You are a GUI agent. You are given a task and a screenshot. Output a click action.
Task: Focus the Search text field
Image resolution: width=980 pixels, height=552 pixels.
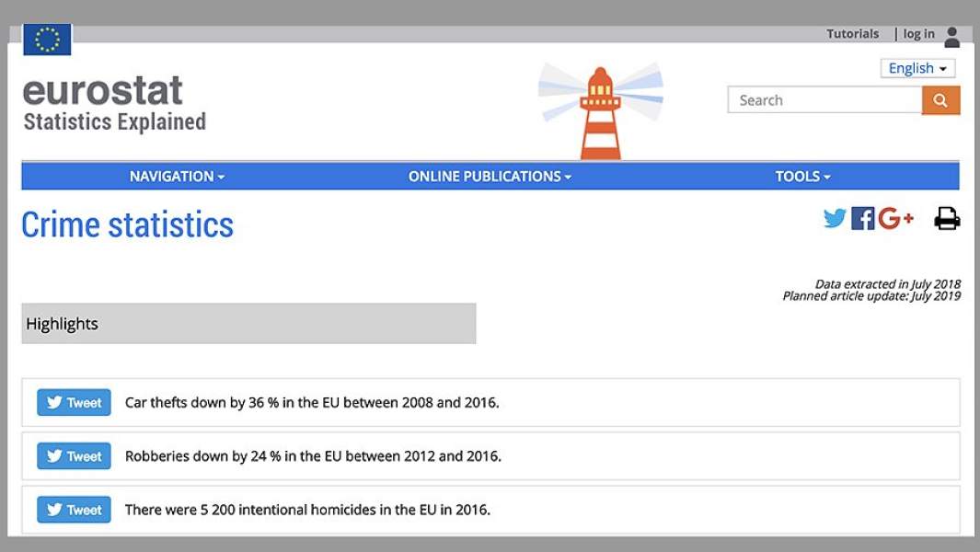[x=824, y=100]
